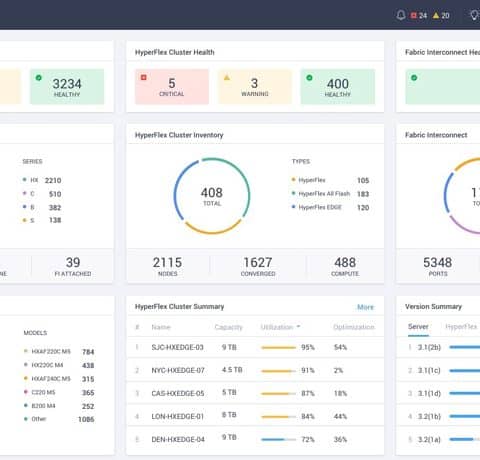
Task: Open the 3 Warning HyperFlex clusters card
Action: click(x=255, y=87)
